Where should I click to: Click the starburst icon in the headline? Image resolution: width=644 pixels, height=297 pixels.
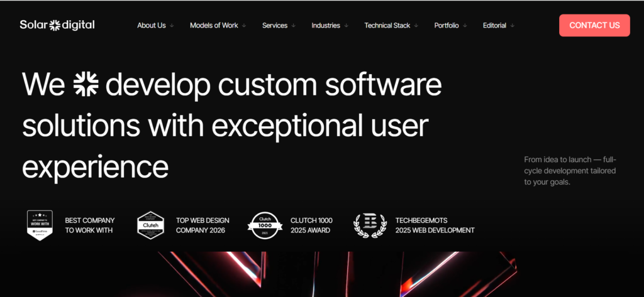pyautogui.click(x=85, y=85)
